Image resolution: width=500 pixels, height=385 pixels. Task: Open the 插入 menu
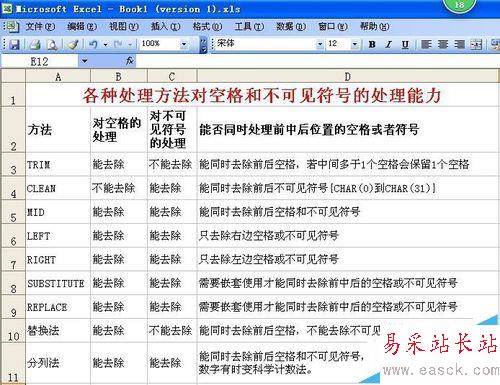coord(165,26)
